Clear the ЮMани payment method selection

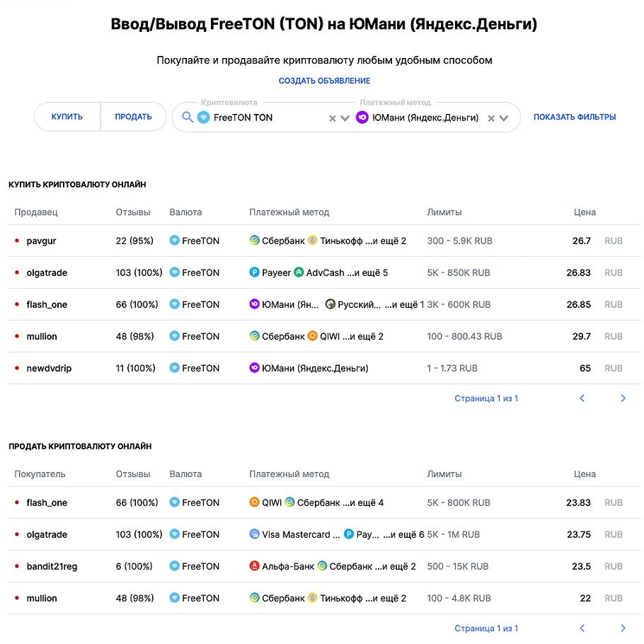click(491, 118)
